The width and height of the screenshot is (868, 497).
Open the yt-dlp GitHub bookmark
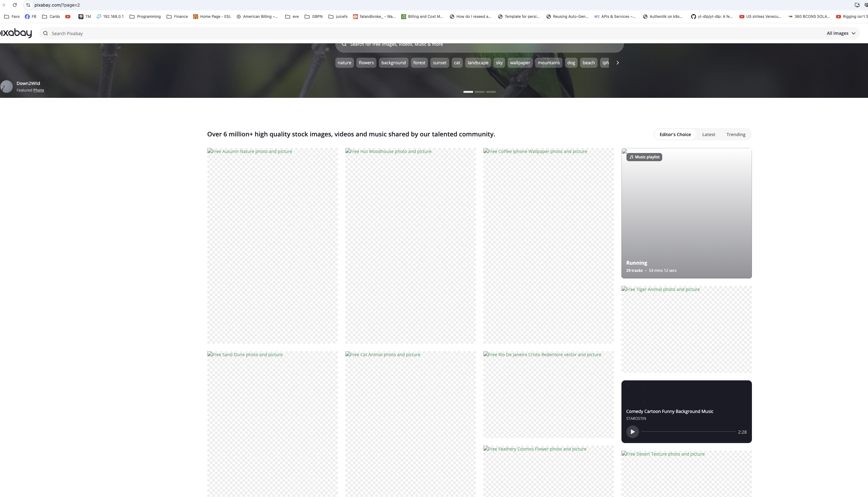pos(711,16)
